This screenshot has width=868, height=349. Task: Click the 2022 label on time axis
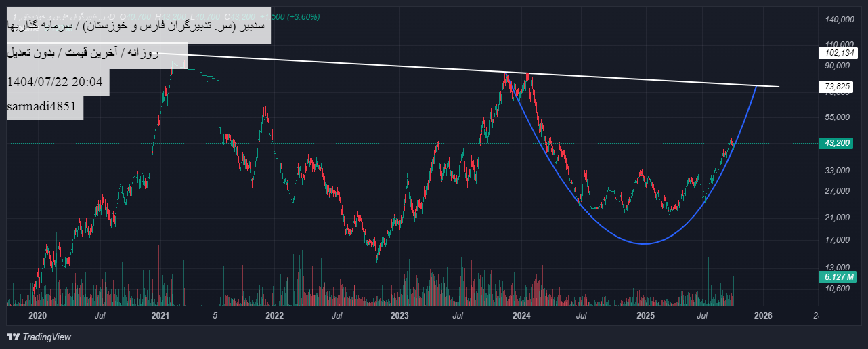click(x=274, y=316)
